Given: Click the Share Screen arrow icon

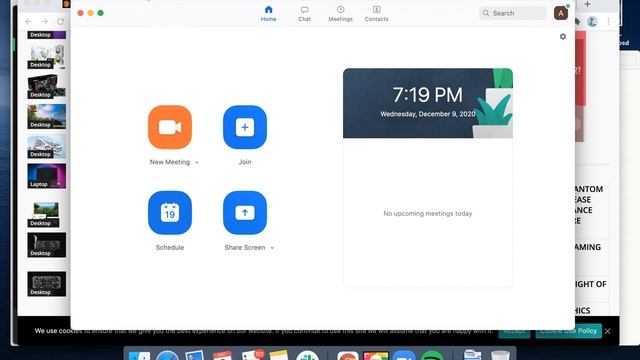Looking at the screenshot, I should [245, 213].
